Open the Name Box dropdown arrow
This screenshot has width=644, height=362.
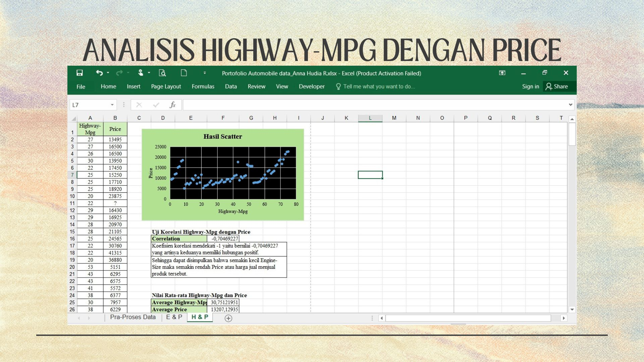click(x=112, y=105)
